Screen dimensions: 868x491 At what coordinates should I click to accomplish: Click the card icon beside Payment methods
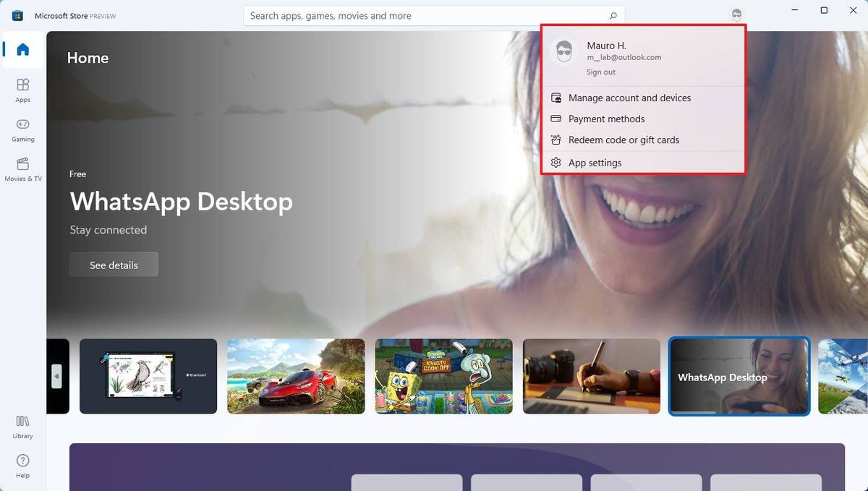click(x=556, y=119)
